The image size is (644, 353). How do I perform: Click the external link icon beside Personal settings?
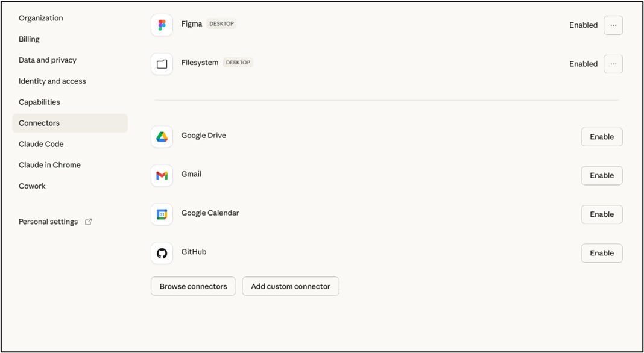click(x=89, y=222)
